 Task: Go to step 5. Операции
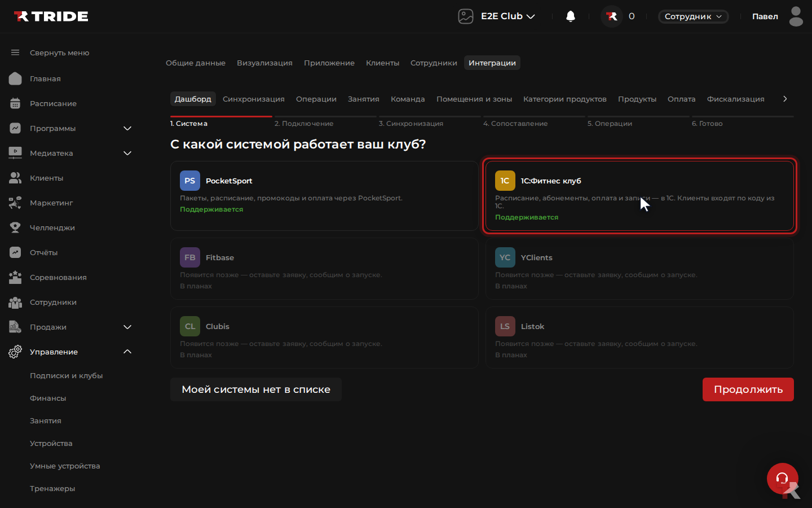638,121
